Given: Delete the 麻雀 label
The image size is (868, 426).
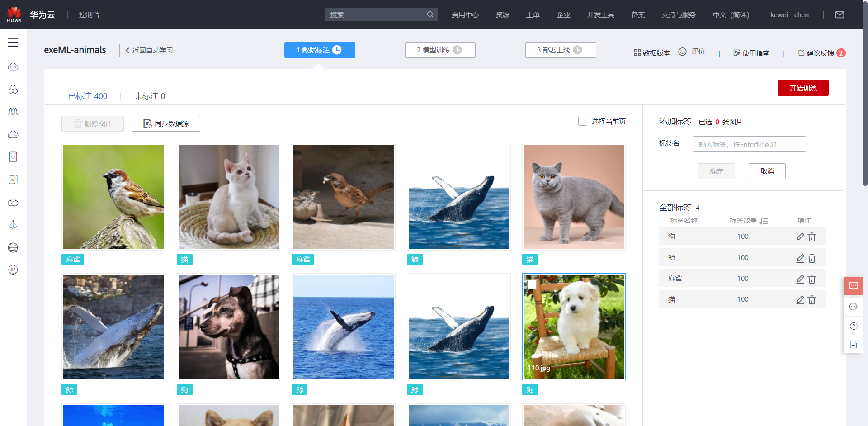Looking at the screenshot, I should point(812,279).
